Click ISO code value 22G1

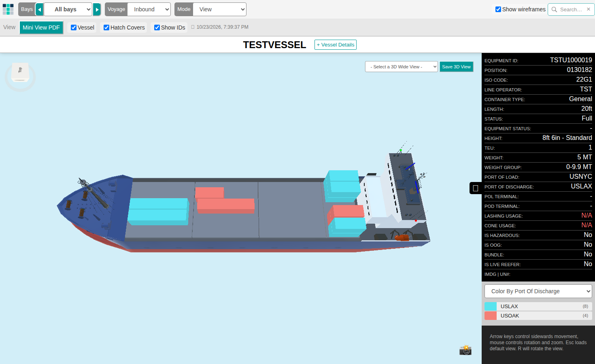point(584,79)
